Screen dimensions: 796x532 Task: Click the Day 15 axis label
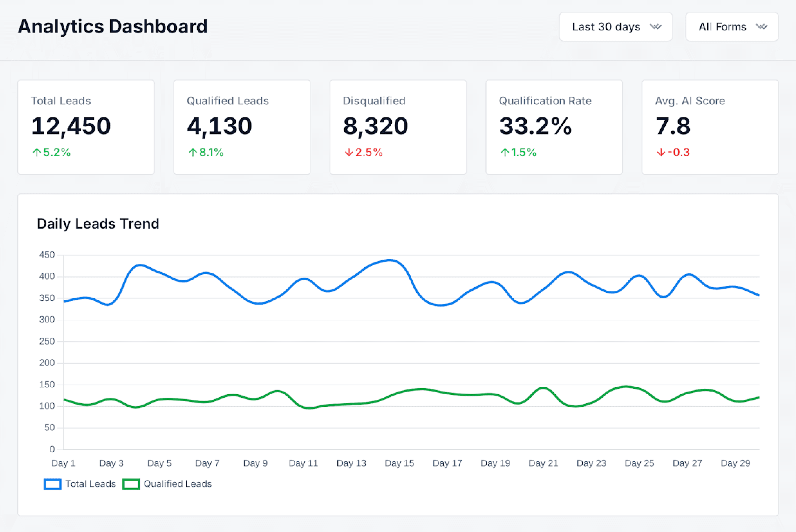click(399, 463)
